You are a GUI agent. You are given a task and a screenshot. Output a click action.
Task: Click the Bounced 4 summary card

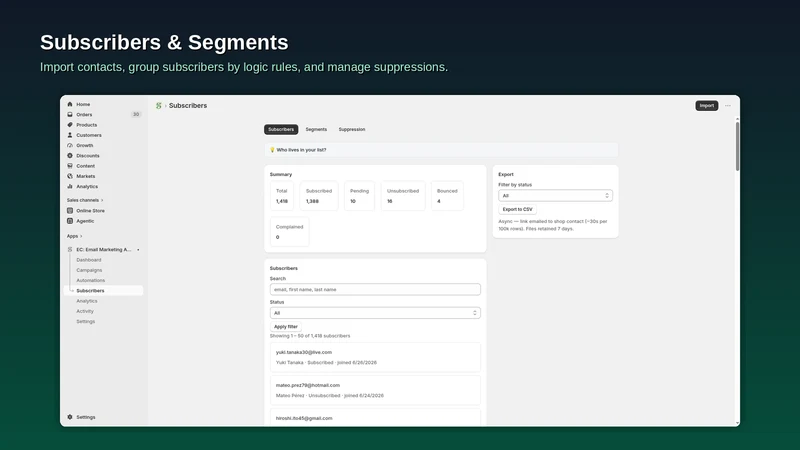pyautogui.click(x=447, y=196)
